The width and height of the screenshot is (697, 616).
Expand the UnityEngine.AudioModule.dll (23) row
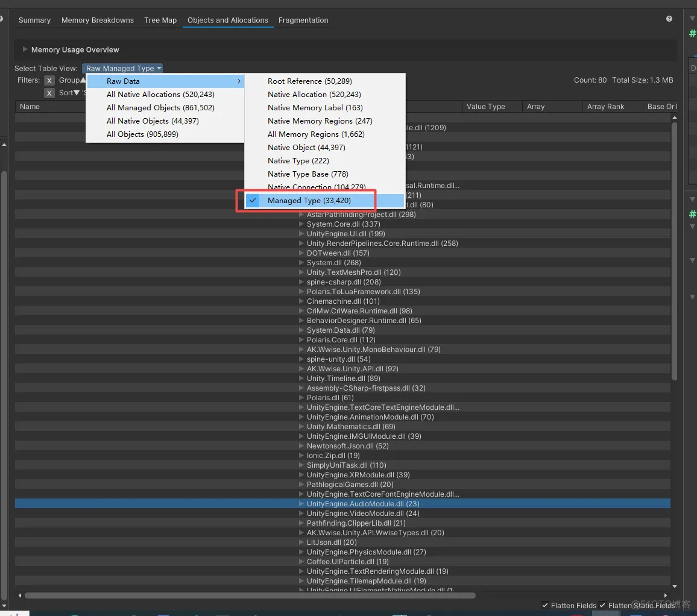pos(301,503)
